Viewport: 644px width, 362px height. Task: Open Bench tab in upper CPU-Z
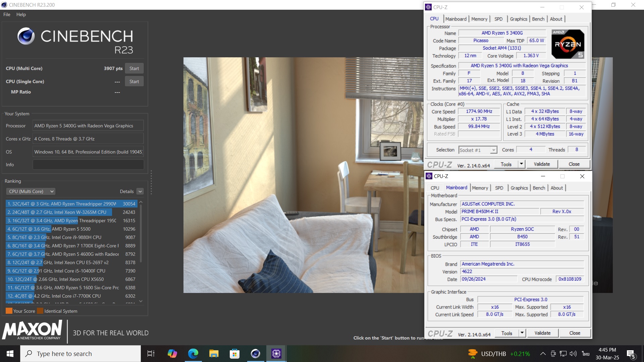coord(538,19)
